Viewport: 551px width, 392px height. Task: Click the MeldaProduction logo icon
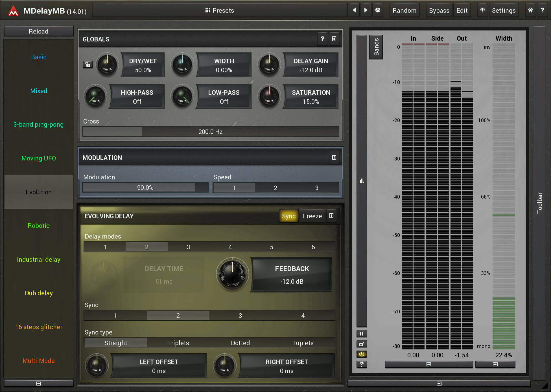[x=13, y=11]
